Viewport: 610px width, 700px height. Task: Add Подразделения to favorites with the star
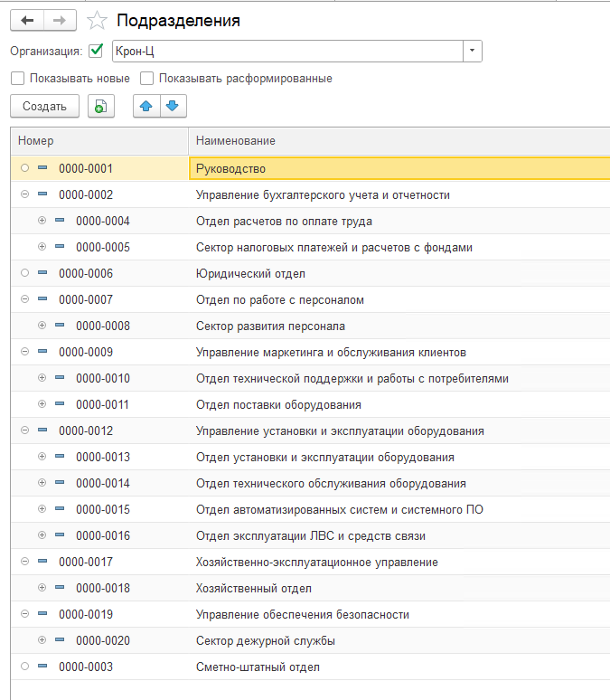[97, 21]
